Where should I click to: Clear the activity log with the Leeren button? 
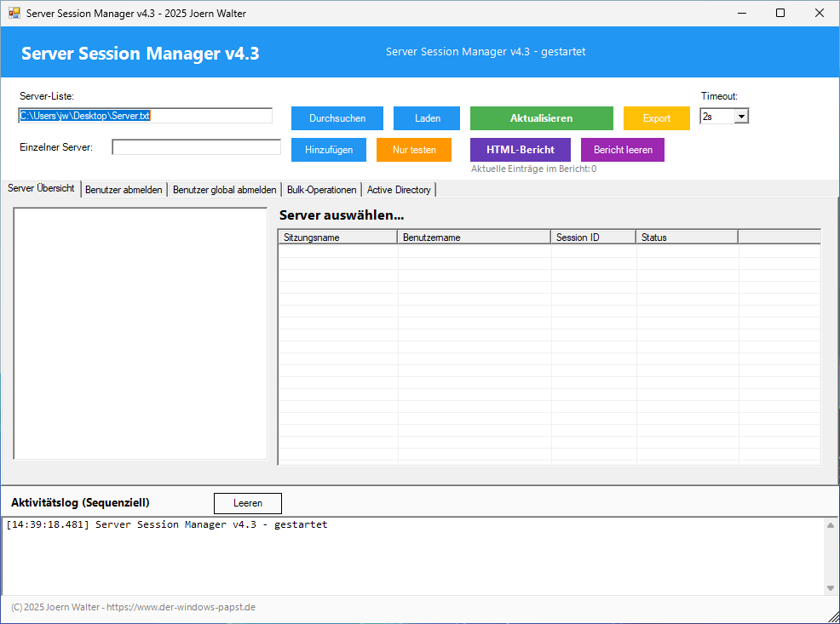pyautogui.click(x=247, y=502)
